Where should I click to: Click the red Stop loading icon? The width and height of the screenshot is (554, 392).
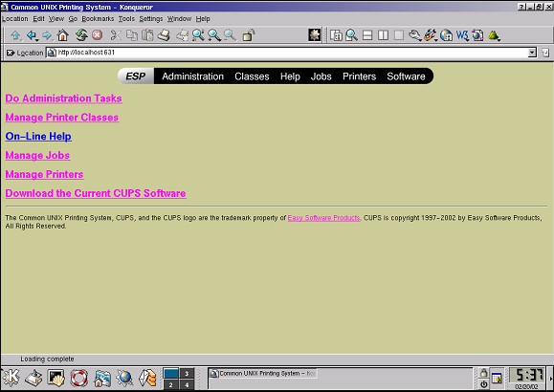[98, 35]
